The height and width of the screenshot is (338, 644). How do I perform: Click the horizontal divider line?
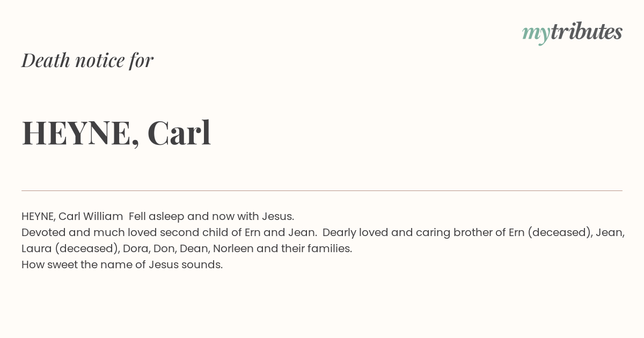pyautogui.click(x=322, y=190)
